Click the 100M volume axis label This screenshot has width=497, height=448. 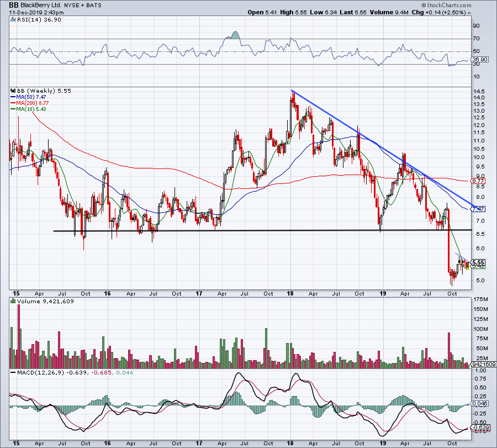[480, 329]
